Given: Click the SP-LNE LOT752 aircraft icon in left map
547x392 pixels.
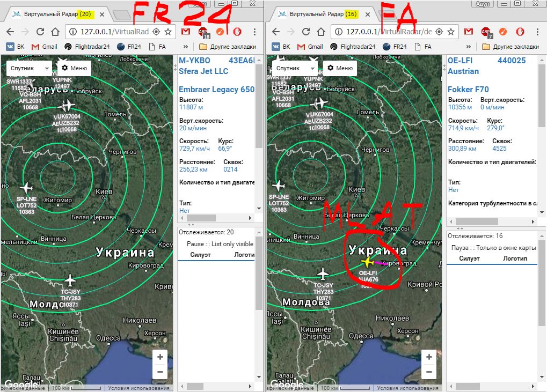Looking at the screenshot, I should pyautogui.click(x=26, y=188).
